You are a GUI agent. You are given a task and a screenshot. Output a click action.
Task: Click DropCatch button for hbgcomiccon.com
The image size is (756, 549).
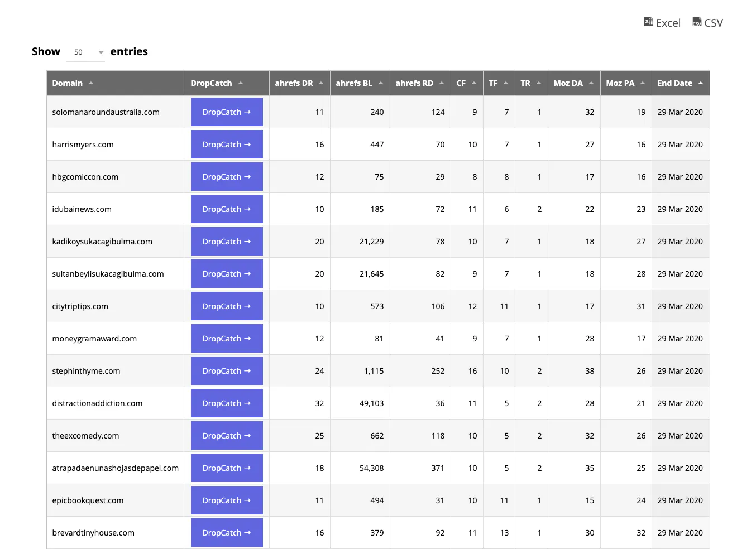click(227, 177)
